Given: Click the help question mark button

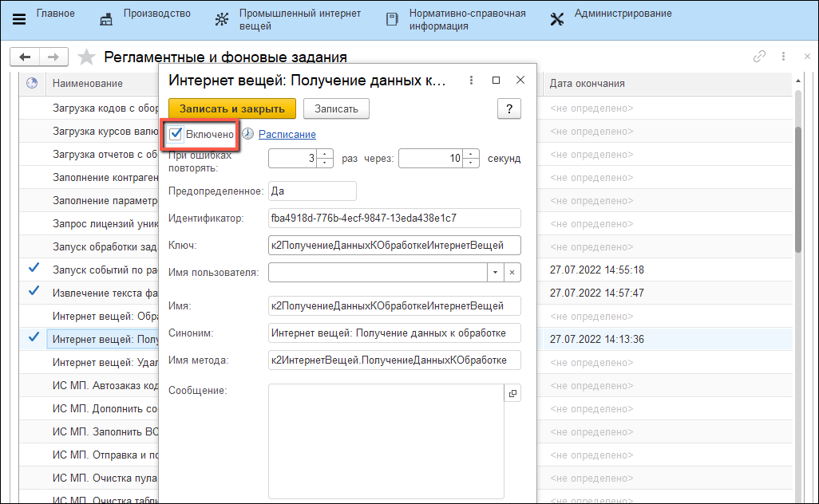Looking at the screenshot, I should (508, 109).
